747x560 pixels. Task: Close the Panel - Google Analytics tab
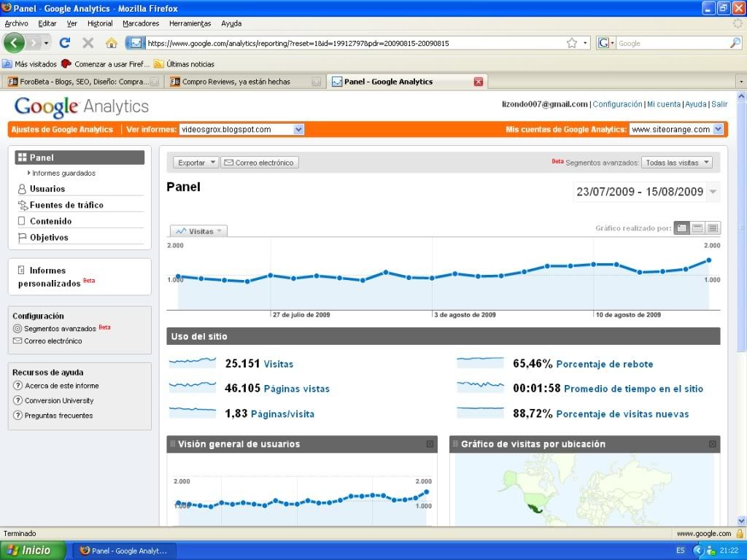(479, 82)
